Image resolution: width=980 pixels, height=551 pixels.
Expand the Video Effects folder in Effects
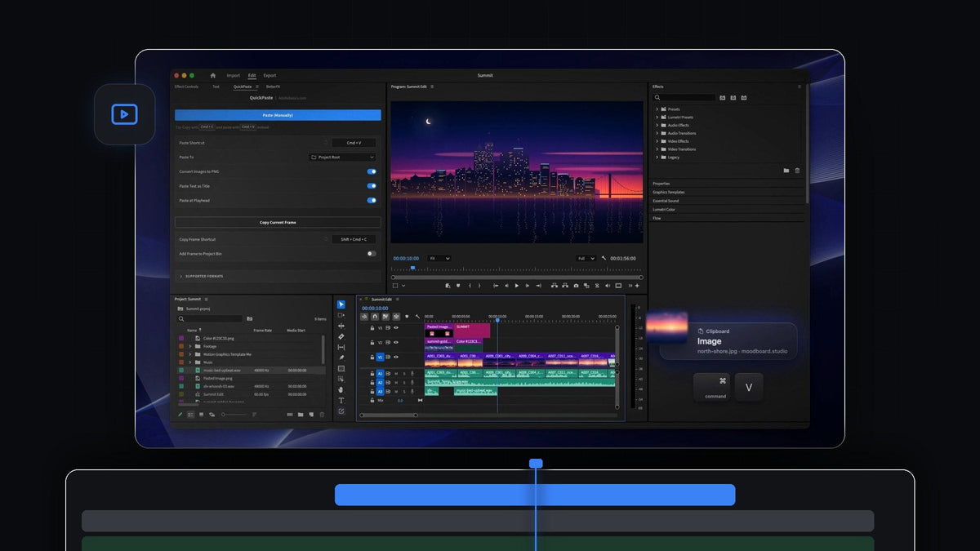657,141
